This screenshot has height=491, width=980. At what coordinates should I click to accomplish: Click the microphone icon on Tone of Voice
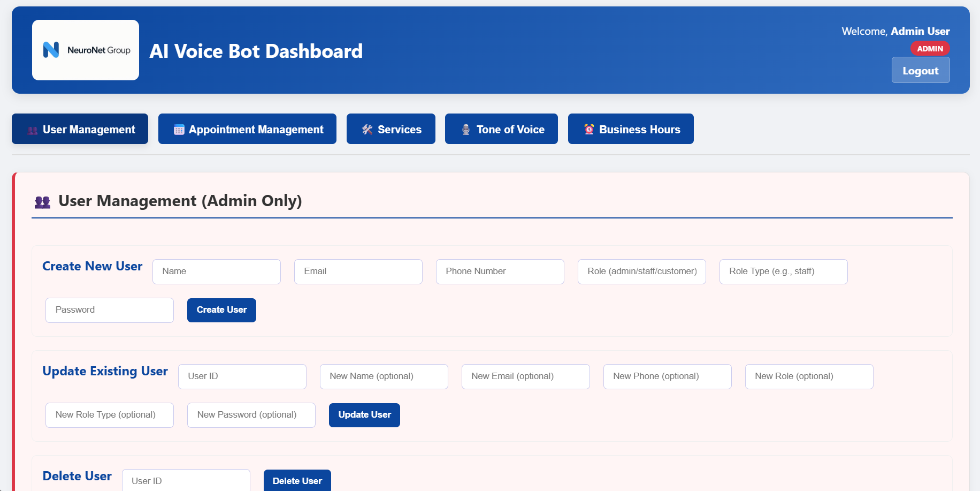coord(465,129)
